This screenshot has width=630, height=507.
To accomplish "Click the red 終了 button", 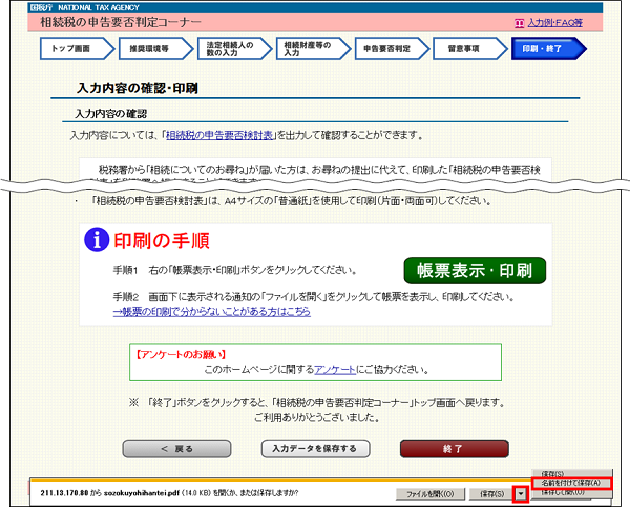I will 454,449.
